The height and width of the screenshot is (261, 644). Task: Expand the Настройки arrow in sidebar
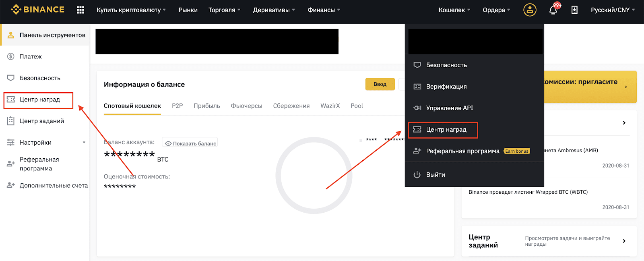pos(84,142)
